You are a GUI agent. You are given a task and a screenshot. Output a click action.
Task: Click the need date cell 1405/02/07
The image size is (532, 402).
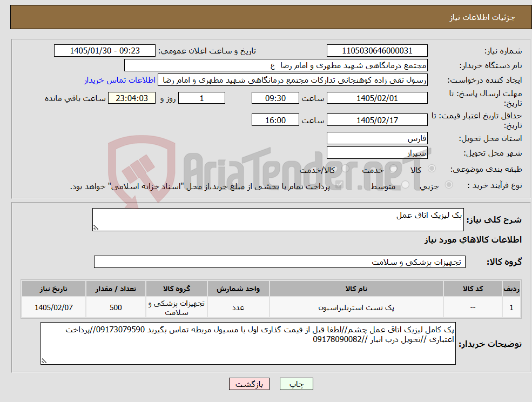tap(53, 307)
